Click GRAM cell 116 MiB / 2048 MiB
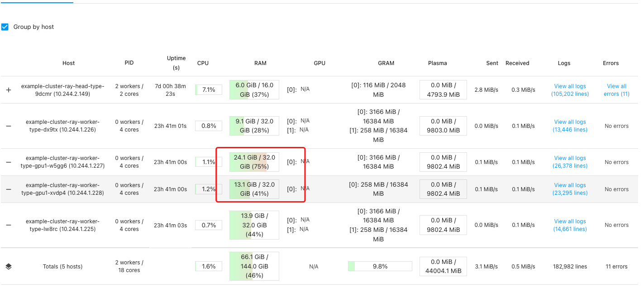The width and height of the screenshot is (644, 287). pos(378,90)
